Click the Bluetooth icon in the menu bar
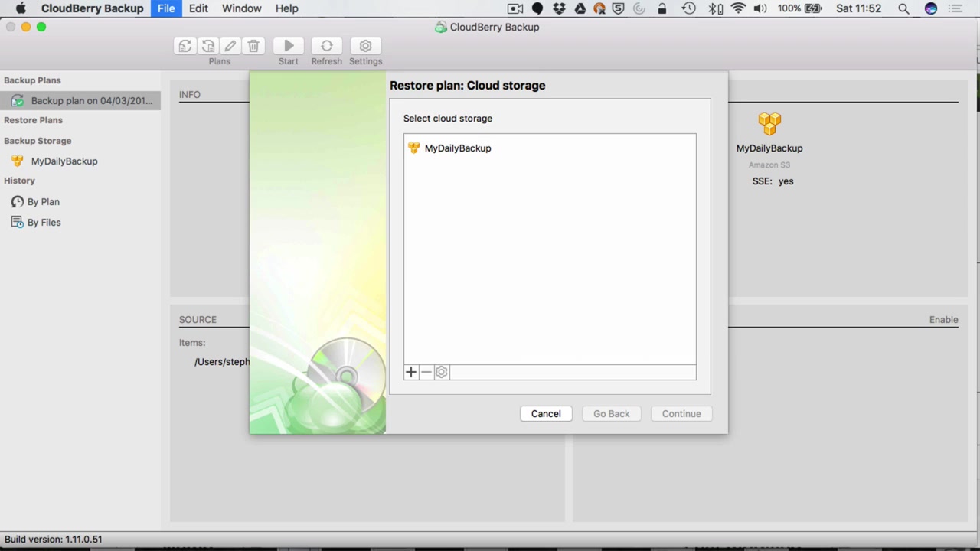980x551 pixels. tap(715, 8)
